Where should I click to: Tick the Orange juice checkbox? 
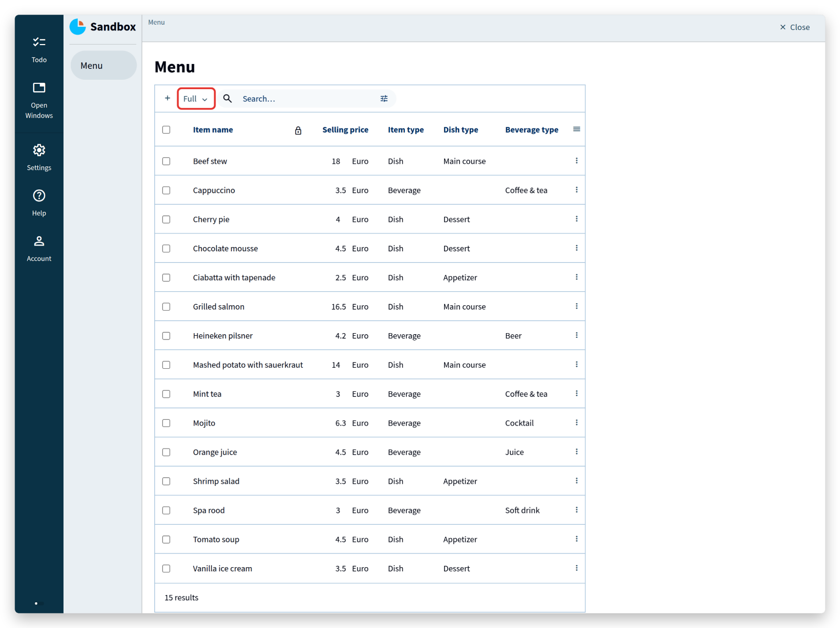coord(166,452)
